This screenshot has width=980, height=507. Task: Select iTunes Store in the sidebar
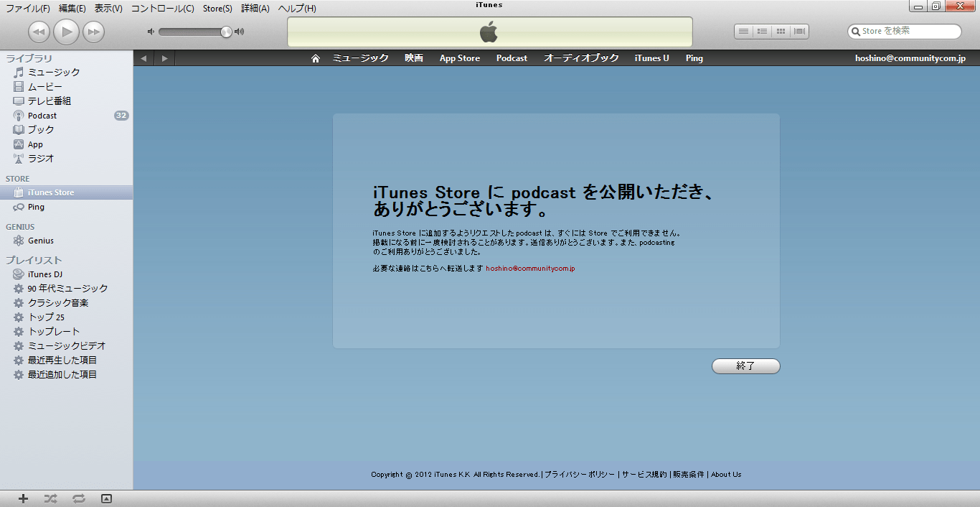coord(66,192)
